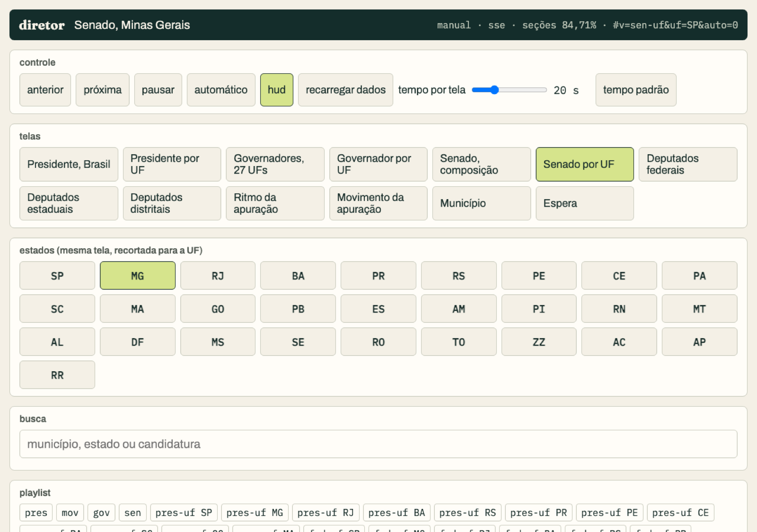Image resolution: width=757 pixels, height=532 pixels.
Task: Select the RJ state button
Action: click(218, 276)
